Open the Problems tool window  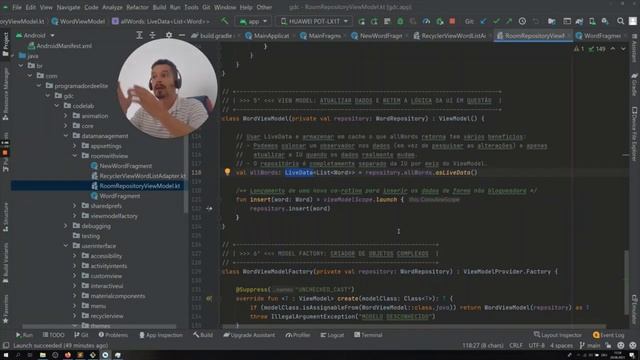[x=113, y=335]
